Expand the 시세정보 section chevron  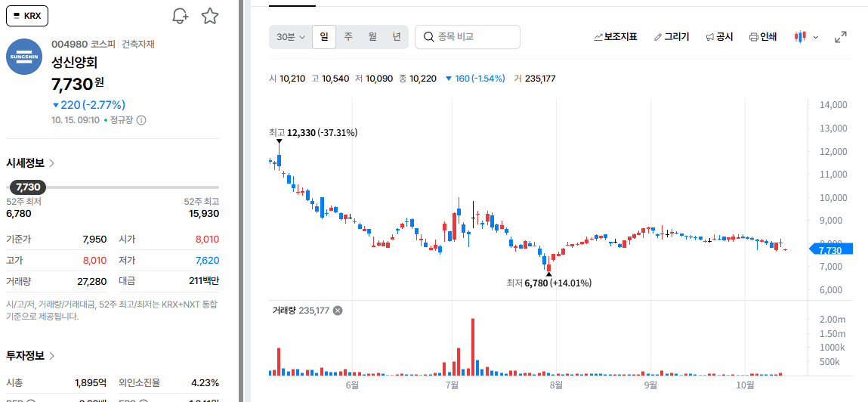(52, 162)
